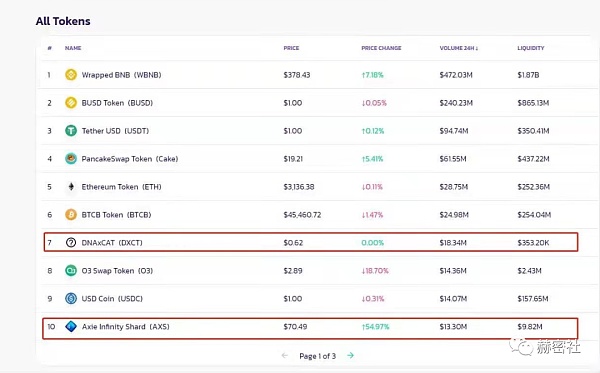Image resolution: width=600 pixels, height=373 pixels.
Task: Sort tokens by Name header
Action: (x=73, y=48)
